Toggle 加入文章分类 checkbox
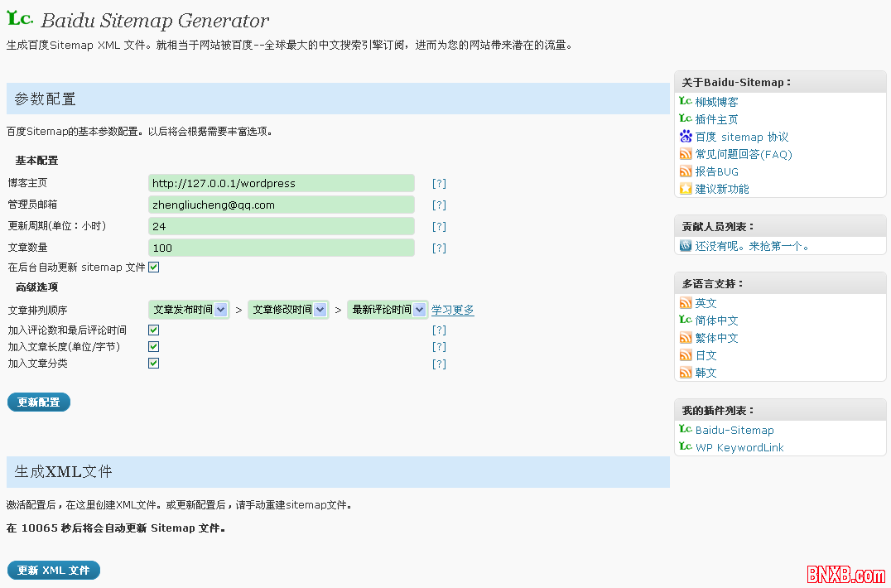Image resolution: width=891 pixels, height=588 pixels. pyautogui.click(x=153, y=364)
